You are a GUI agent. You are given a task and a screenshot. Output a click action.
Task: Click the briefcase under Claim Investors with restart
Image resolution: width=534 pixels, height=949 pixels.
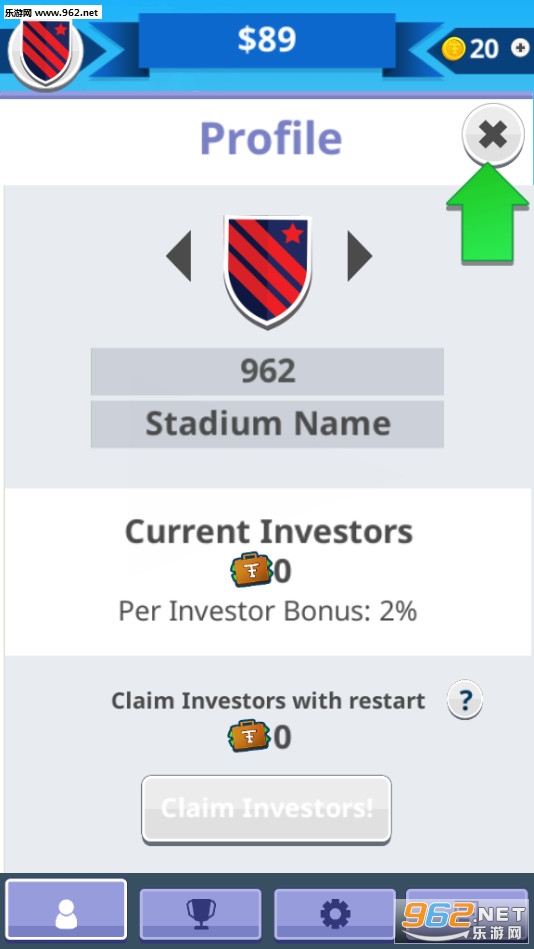(248, 736)
